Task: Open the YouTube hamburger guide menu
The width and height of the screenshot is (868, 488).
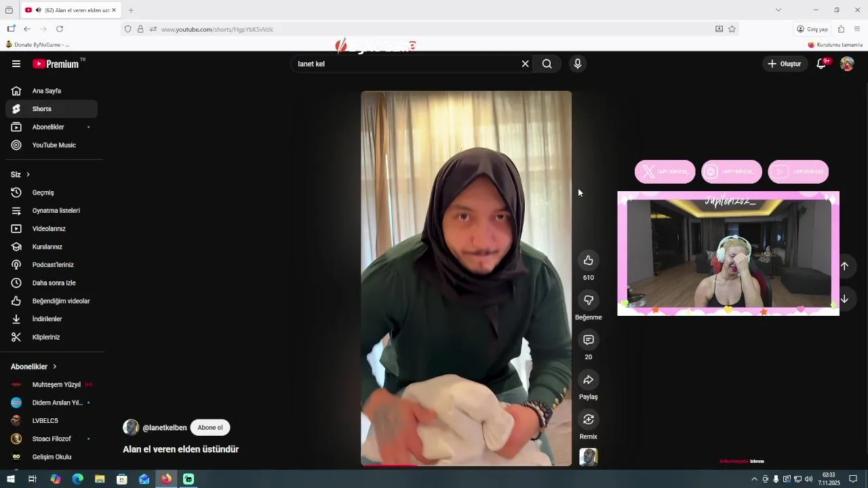Action: (16, 64)
